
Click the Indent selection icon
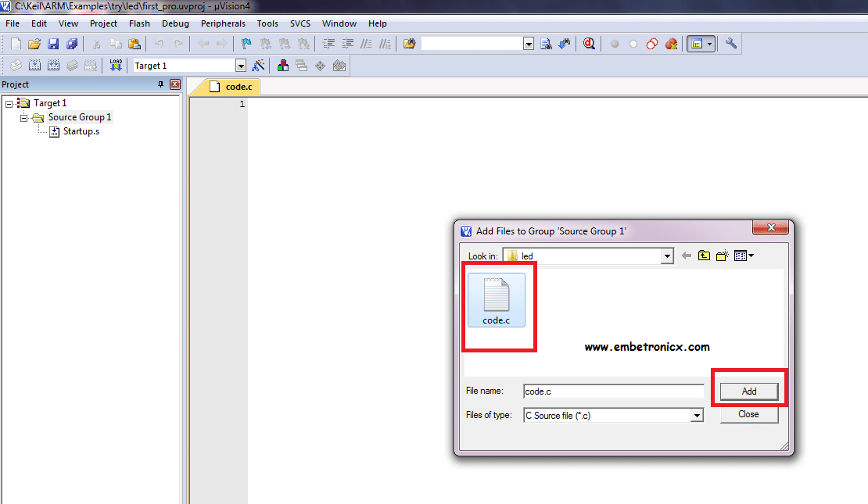pos(328,44)
